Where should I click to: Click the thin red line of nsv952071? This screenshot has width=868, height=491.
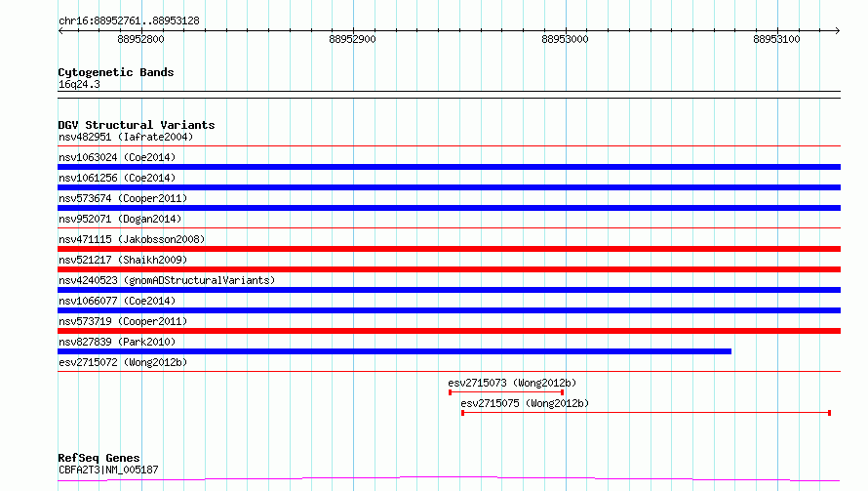[x=449, y=227]
